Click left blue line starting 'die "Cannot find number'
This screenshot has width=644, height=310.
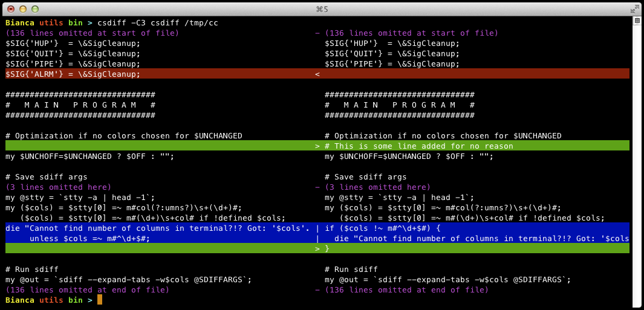point(157,228)
